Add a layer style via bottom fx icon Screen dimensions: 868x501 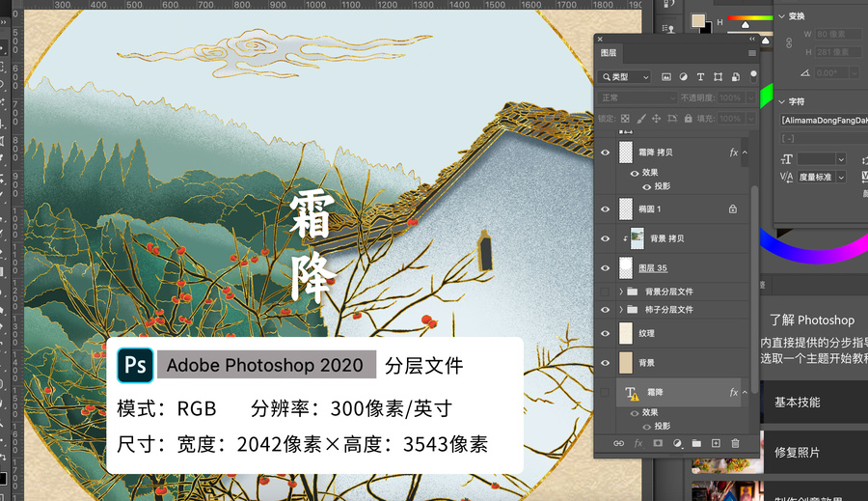click(x=638, y=443)
